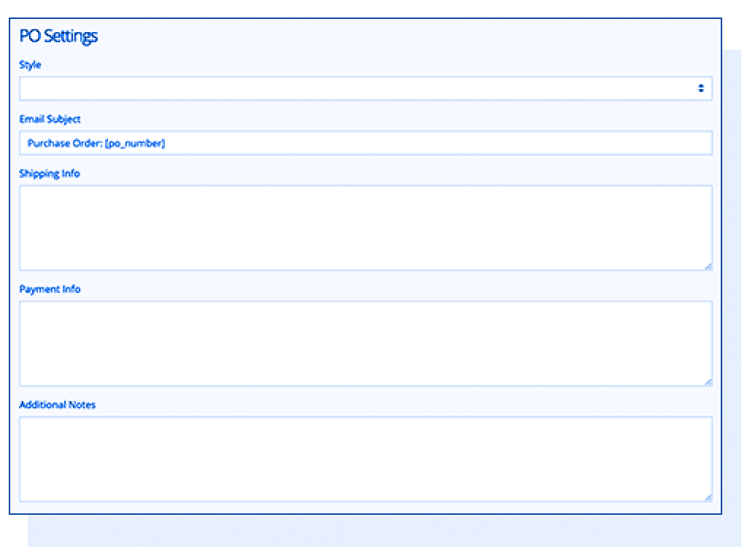This screenshot has height=560, width=747.
Task: Click the Payment Info resize handle
Action: coord(708,381)
